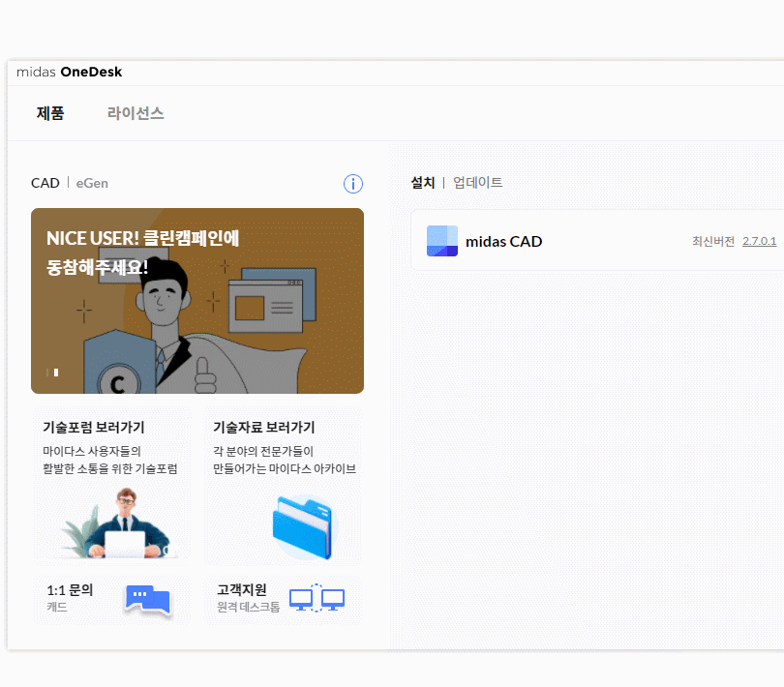Click the 원격 데스크톱 subtitle

tap(248, 607)
